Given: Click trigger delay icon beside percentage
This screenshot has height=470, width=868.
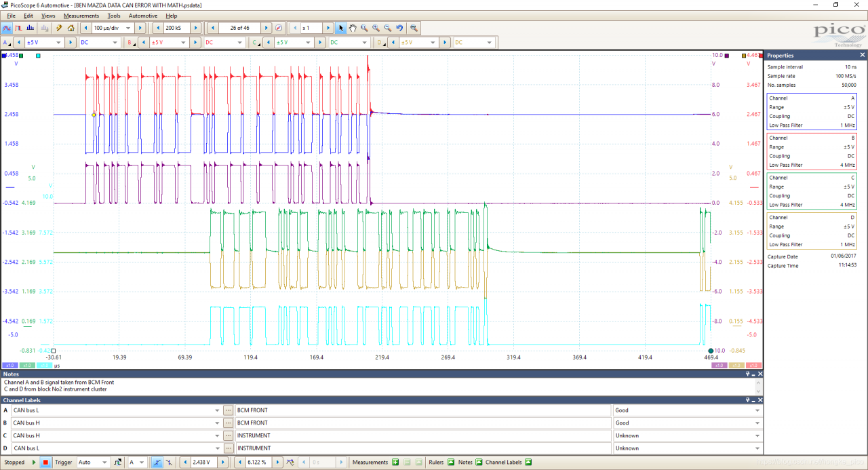Looking at the screenshot, I should (x=291, y=462).
